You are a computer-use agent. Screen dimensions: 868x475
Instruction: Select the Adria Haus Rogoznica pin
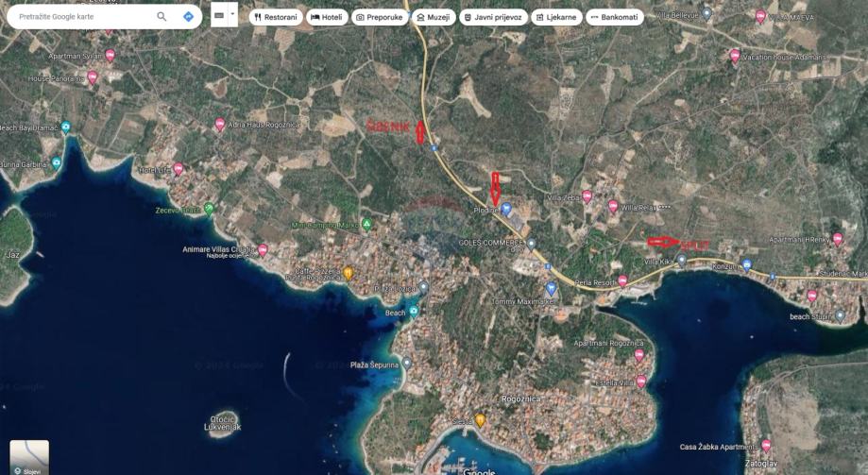click(220, 125)
